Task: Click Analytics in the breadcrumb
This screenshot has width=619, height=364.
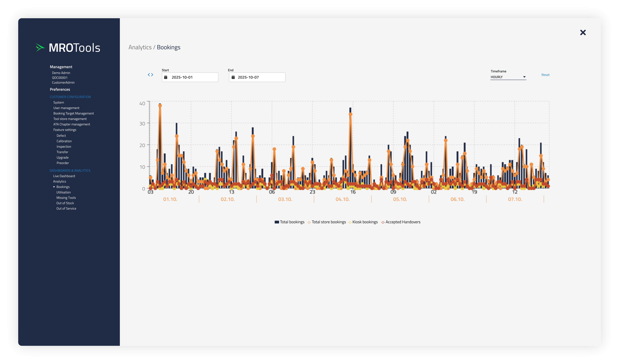Action: pyautogui.click(x=140, y=47)
